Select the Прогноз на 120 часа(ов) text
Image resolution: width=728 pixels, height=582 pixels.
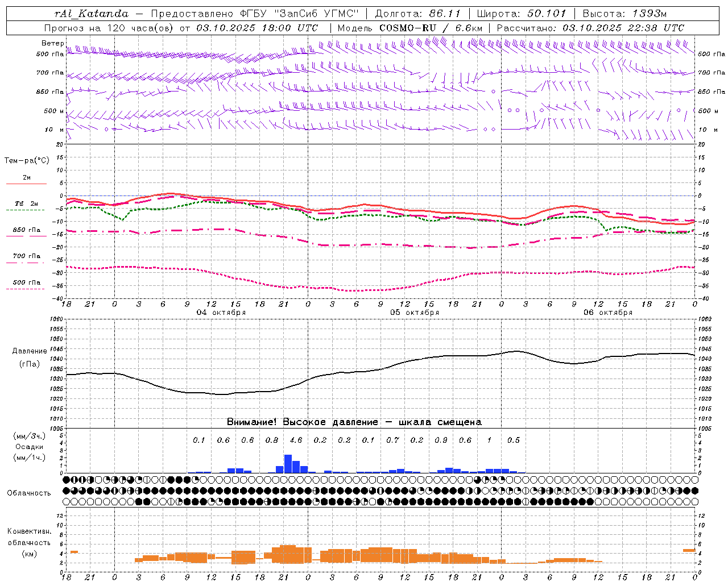[x=109, y=28]
